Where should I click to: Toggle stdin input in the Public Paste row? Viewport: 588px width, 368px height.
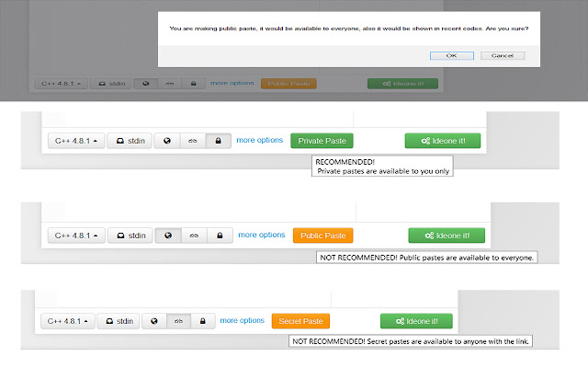coord(130,236)
